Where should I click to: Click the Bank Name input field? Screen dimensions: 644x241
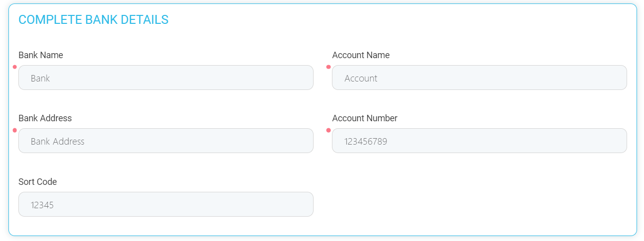165,78
